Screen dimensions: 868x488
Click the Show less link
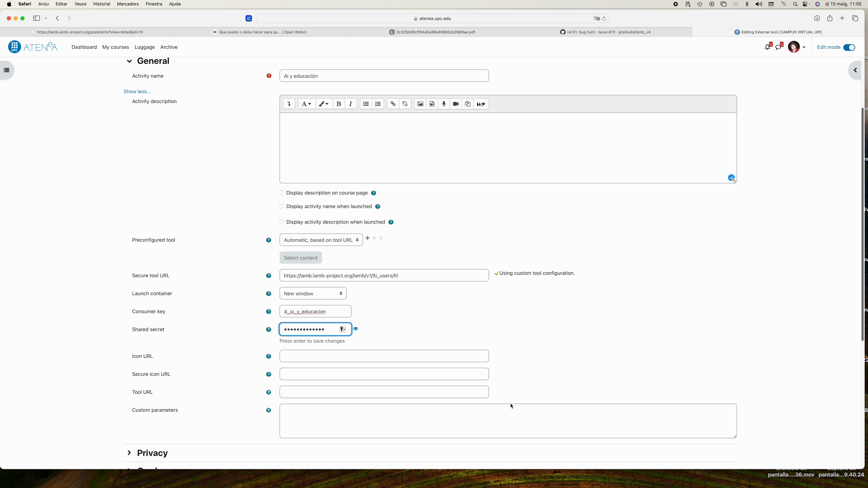137,91
